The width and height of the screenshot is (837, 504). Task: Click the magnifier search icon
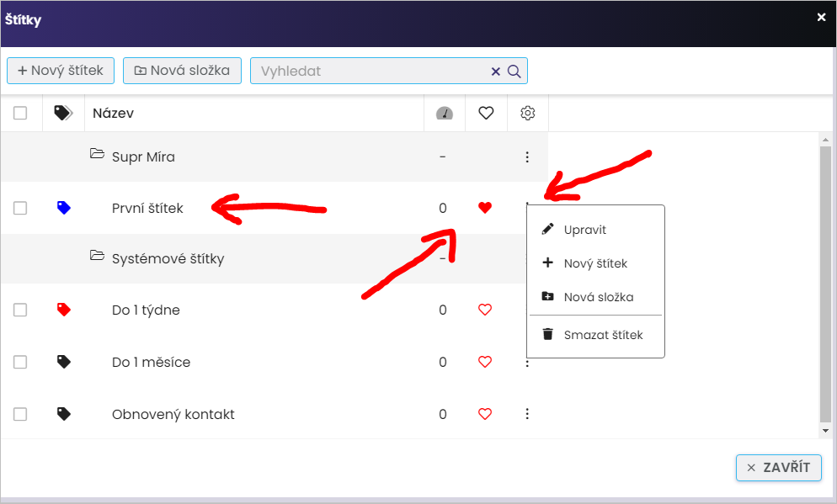[x=514, y=72]
